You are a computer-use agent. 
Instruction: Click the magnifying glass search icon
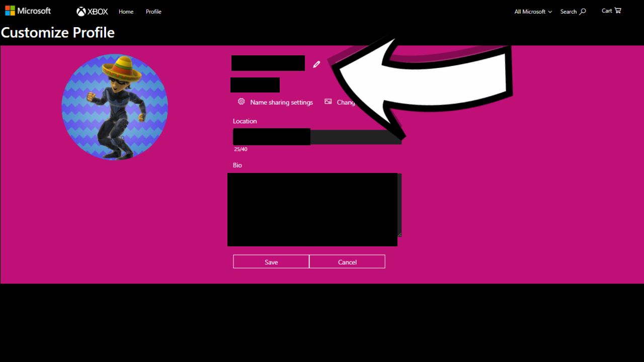point(583,12)
